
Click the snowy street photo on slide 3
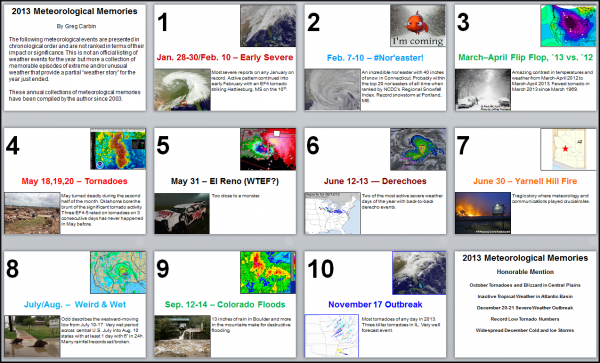point(483,90)
